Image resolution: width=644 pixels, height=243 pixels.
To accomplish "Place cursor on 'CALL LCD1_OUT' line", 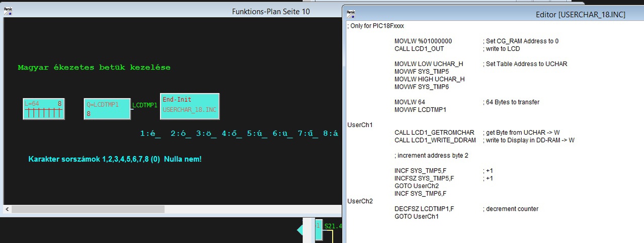I will [x=419, y=49].
